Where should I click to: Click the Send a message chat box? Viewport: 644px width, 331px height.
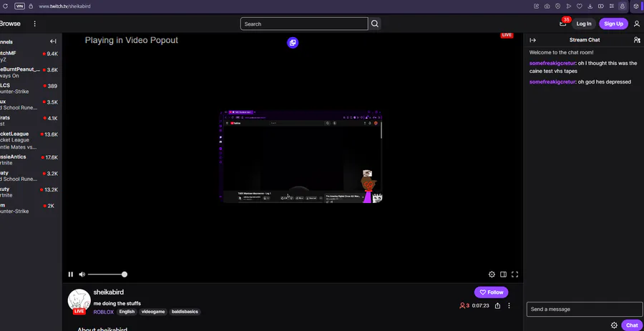(585, 310)
